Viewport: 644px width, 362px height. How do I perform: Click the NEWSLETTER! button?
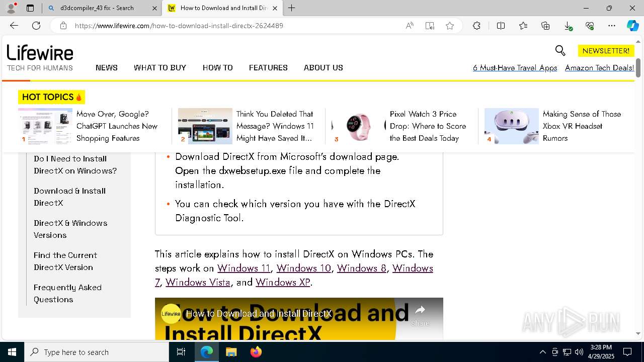(606, 51)
